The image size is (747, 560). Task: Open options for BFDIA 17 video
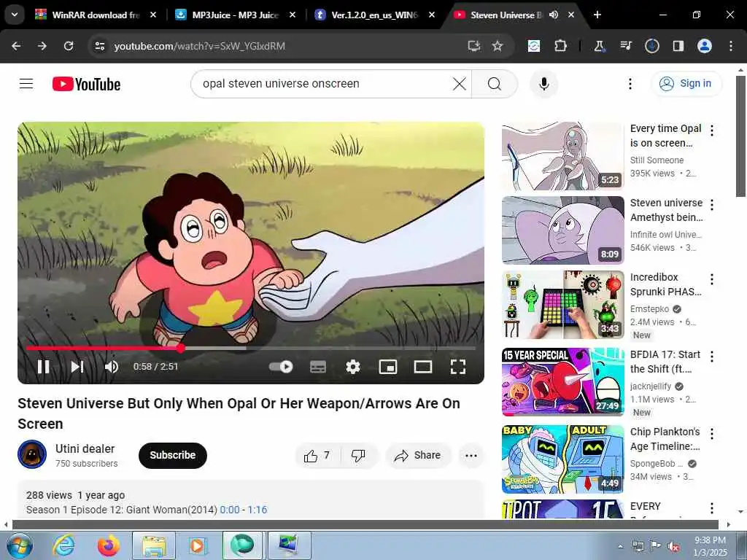click(712, 356)
